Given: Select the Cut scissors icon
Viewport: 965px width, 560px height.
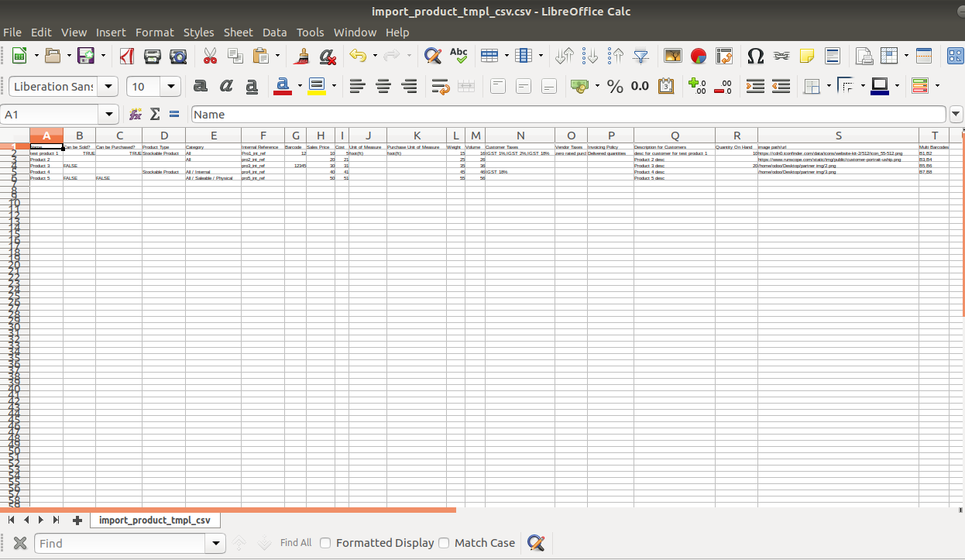Looking at the screenshot, I should 210,56.
